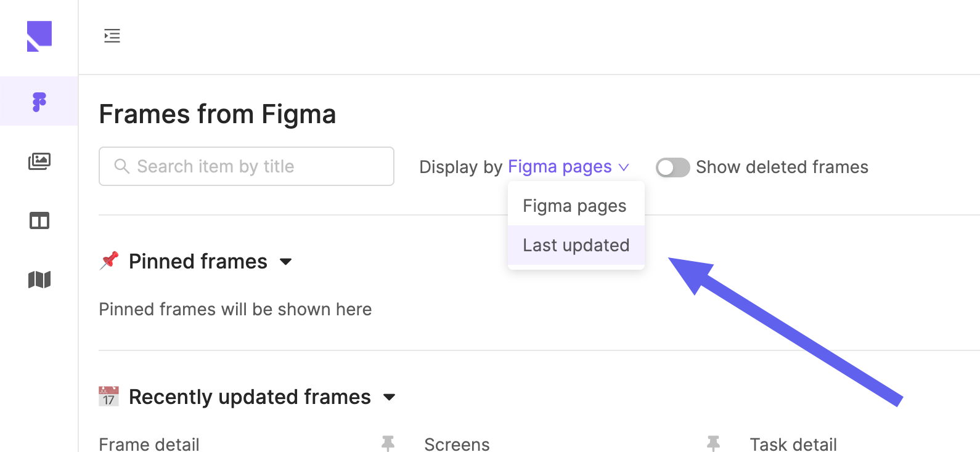Open the Figma frames sidebar section

[39, 102]
